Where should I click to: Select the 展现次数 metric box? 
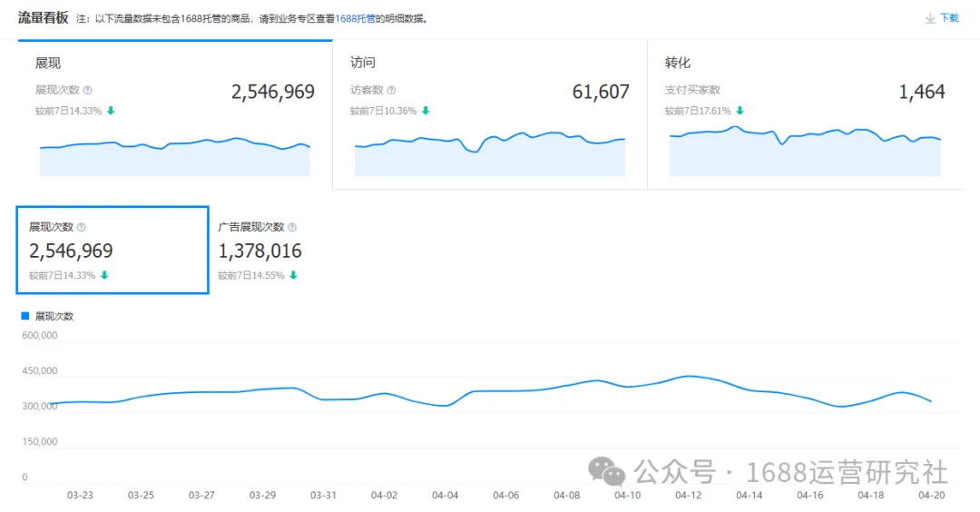pos(113,250)
